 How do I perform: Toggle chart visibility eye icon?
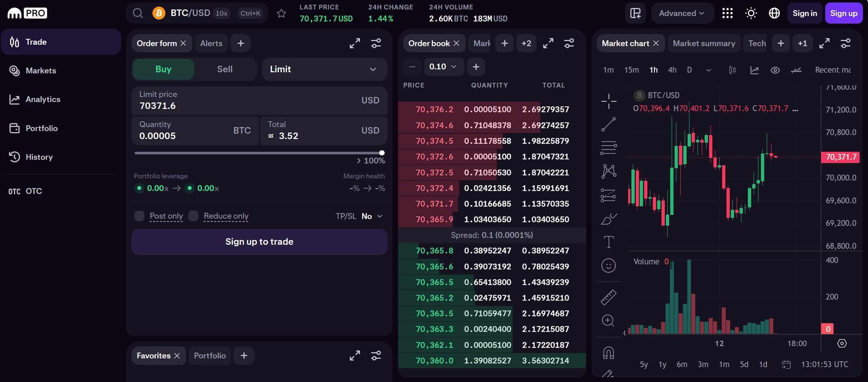pyautogui.click(x=775, y=70)
